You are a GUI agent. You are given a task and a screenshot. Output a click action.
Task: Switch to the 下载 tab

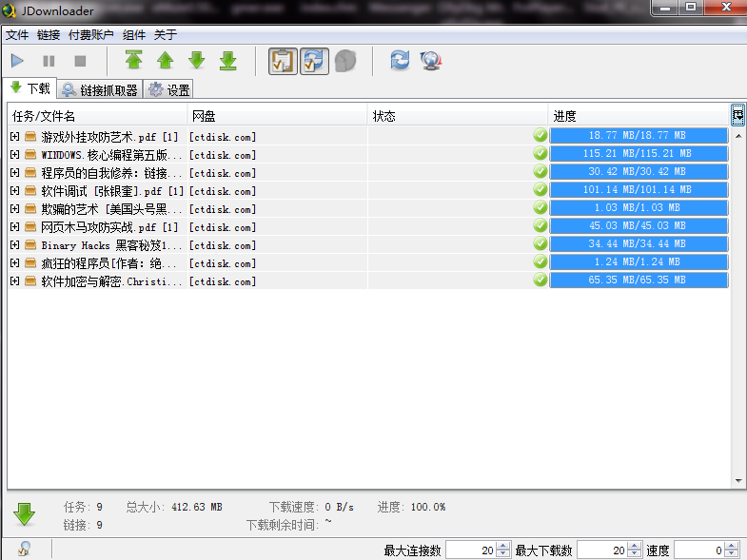[30, 88]
